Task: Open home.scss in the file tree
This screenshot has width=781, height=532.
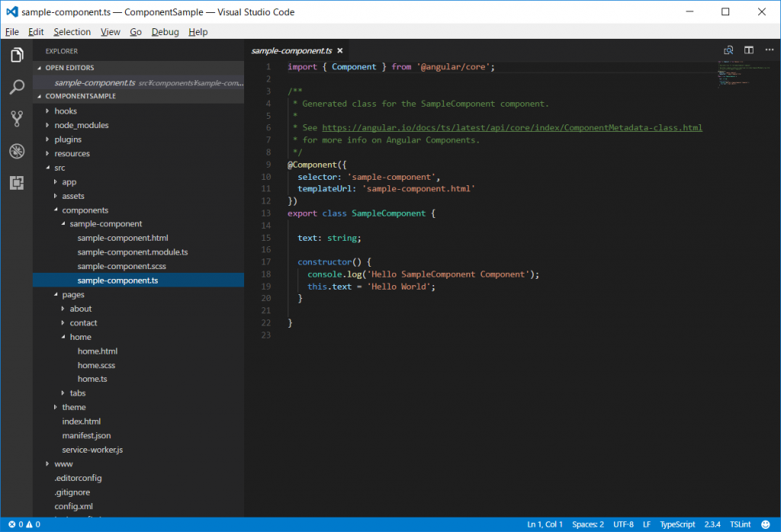Action: point(96,365)
